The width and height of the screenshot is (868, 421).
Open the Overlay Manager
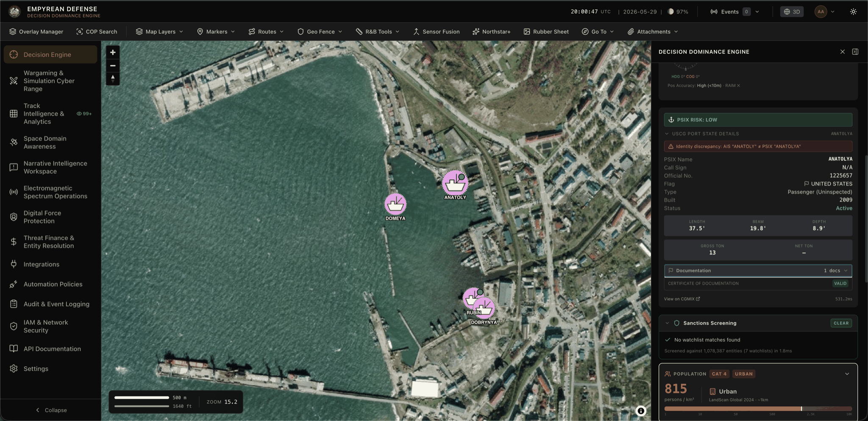36,32
